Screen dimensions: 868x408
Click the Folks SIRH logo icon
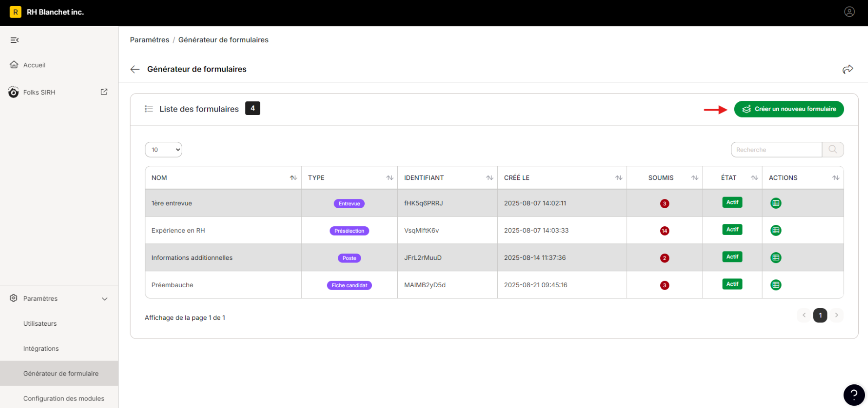click(x=13, y=92)
